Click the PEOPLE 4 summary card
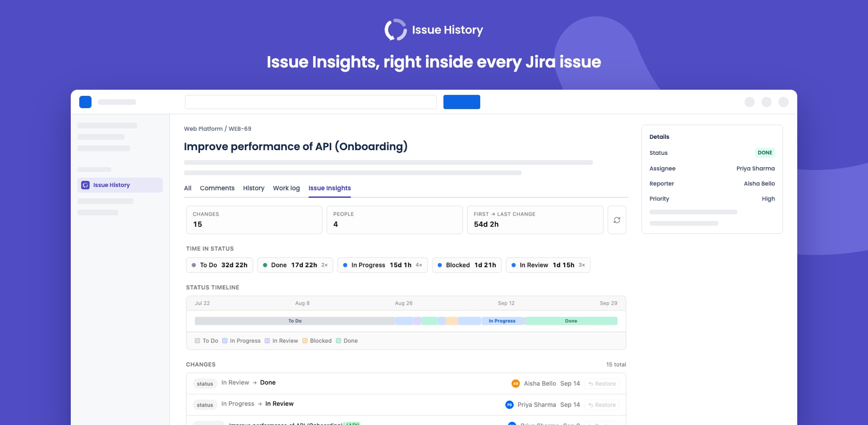868x425 pixels. [x=394, y=220]
